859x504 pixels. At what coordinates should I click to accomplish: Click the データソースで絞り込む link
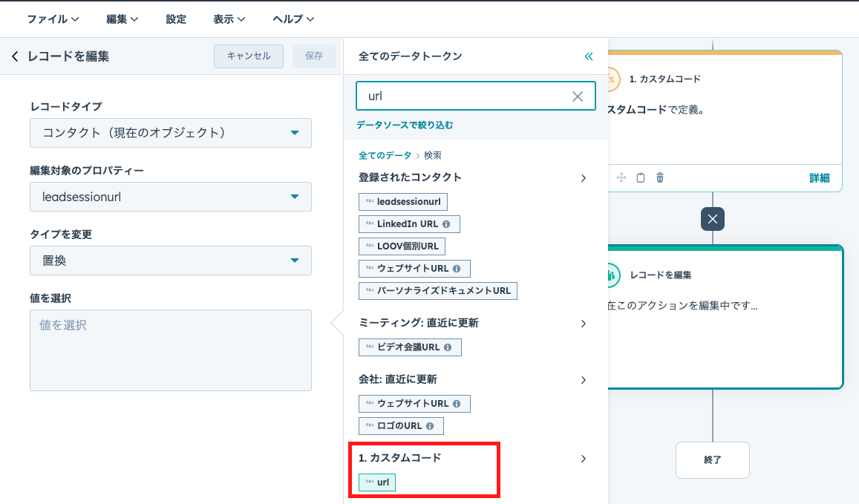point(405,125)
